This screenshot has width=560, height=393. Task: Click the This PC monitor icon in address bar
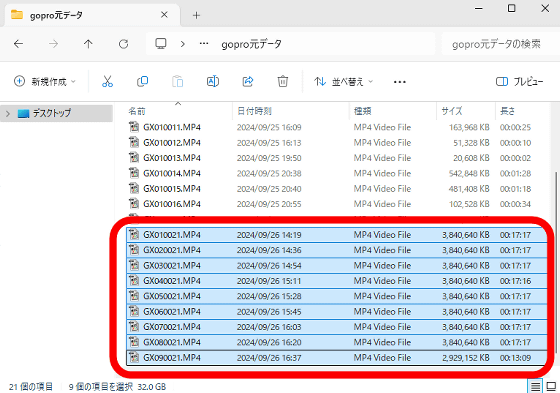[161, 44]
